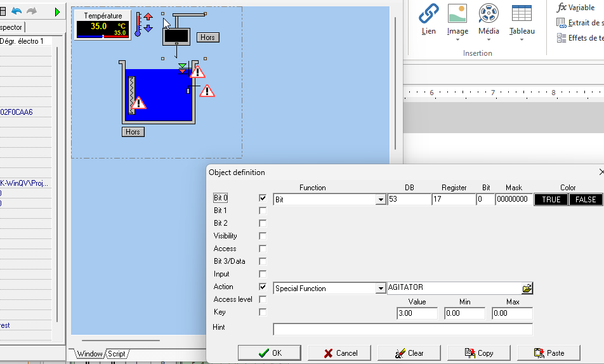Click the Value input field
Image resolution: width=604 pixels, height=364 pixels.
tap(417, 314)
